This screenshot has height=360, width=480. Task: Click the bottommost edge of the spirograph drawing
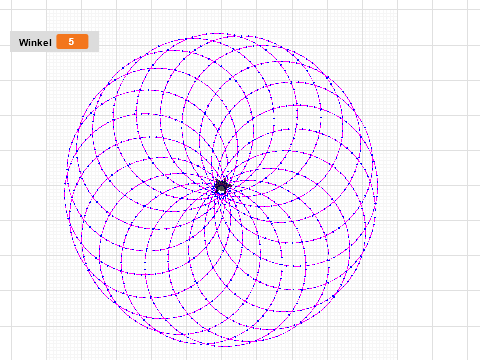pyautogui.click(x=222, y=345)
